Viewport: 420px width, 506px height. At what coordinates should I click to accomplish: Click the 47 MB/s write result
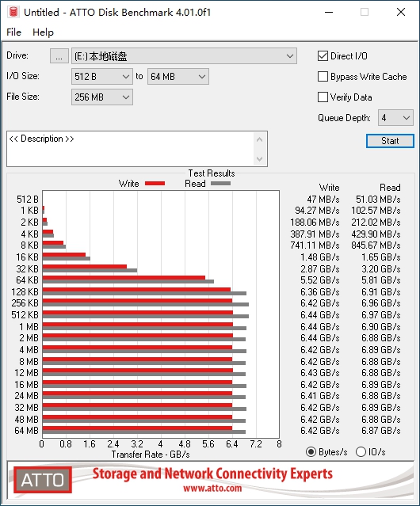(x=323, y=199)
